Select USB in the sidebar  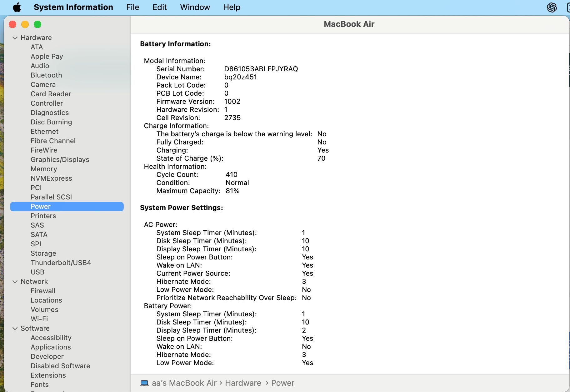point(37,272)
